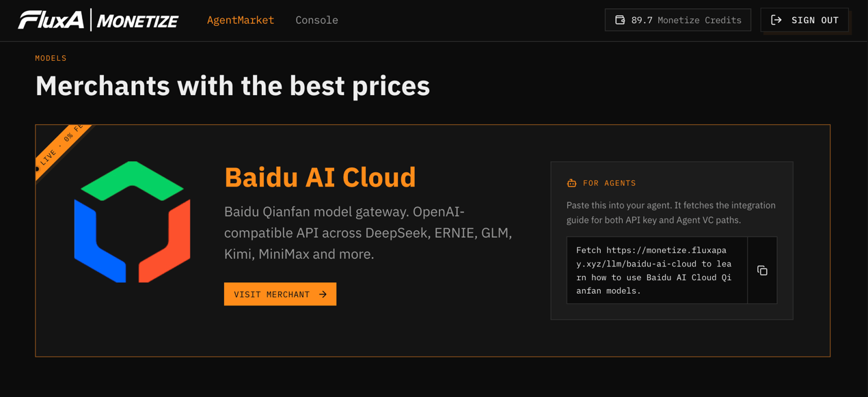Click the FluxA logo in header
This screenshot has height=397, width=868.
coord(51,20)
